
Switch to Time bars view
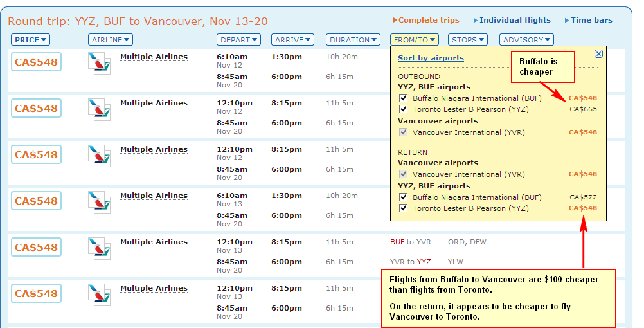[588, 20]
